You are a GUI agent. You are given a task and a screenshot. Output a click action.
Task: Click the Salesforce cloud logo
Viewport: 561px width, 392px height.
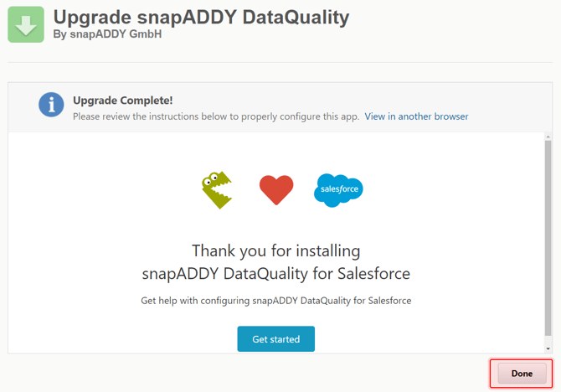coord(338,190)
